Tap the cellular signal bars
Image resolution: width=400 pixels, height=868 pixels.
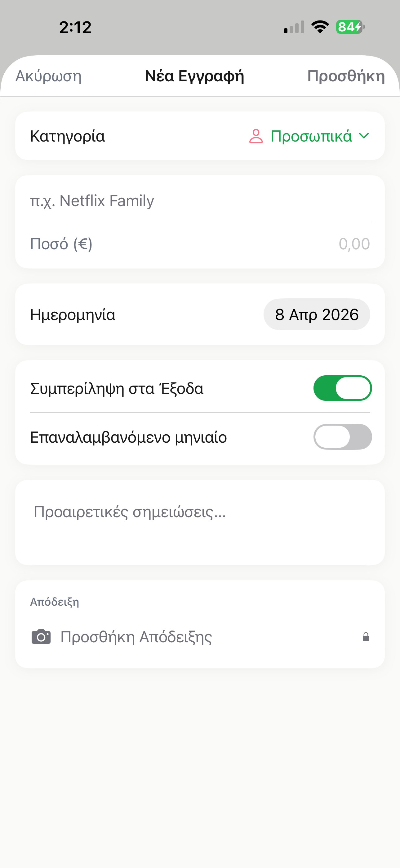(x=294, y=27)
